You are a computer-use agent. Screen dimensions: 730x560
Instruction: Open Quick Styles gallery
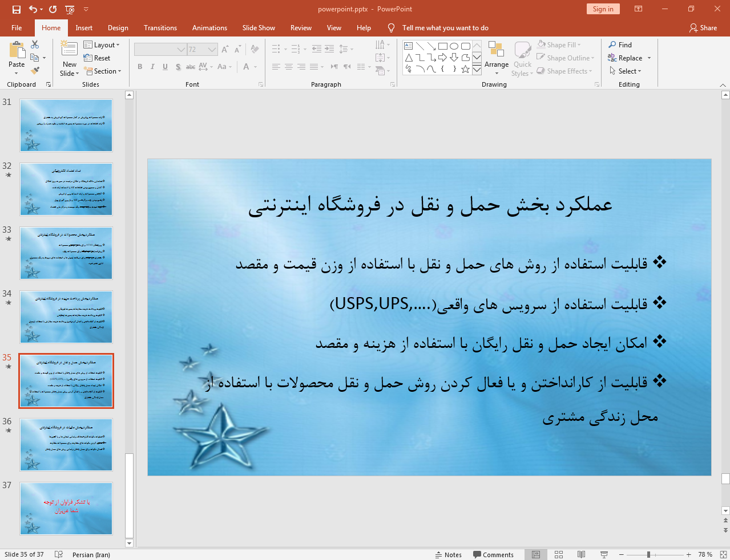point(522,59)
